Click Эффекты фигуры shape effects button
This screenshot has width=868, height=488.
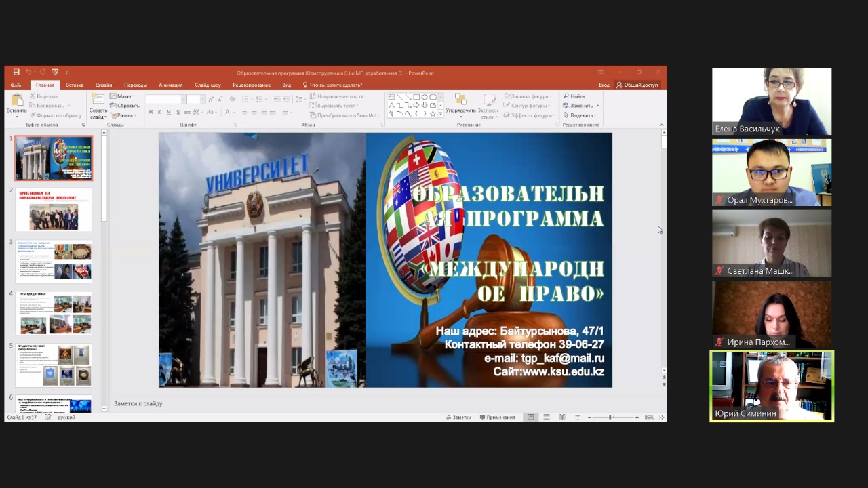point(528,115)
